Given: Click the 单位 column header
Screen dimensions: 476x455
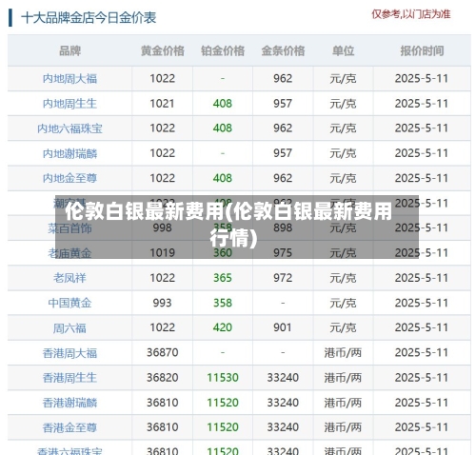Looking at the screenshot, I should pos(343,50).
